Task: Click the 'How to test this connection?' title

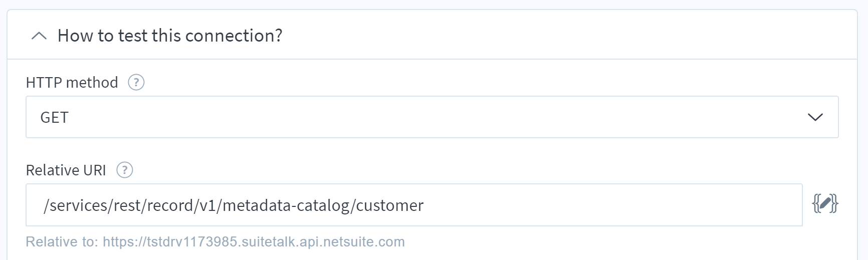Action: [170, 36]
